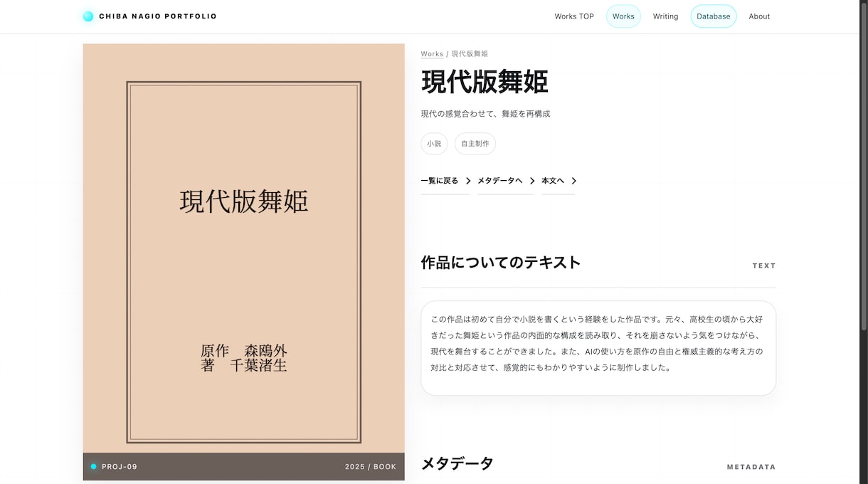Click the Works breadcrumb link
This screenshot has height=484, width=868.
[432, 54]
